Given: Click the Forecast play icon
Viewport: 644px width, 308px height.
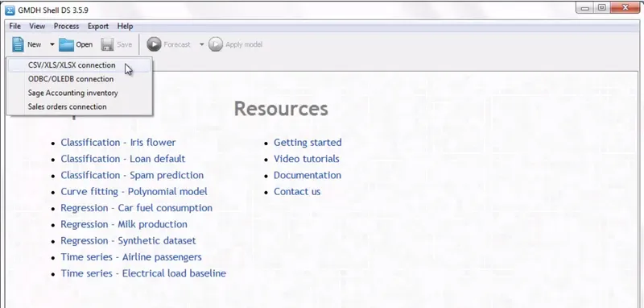Looking at the screenshot, I should click(154, 44).
